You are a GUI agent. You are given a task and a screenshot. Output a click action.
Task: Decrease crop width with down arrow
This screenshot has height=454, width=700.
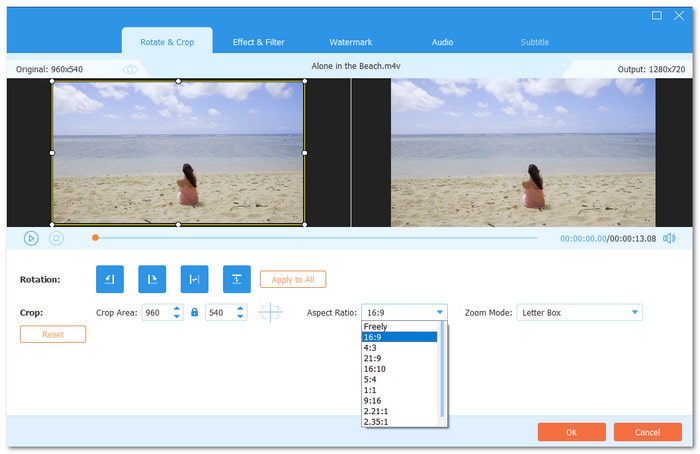click(177, 317)
